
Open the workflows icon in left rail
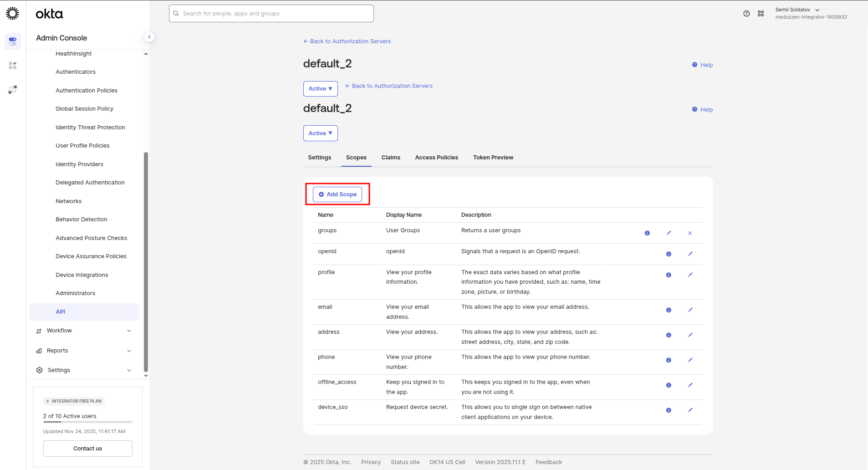click(x=13, y=90)
